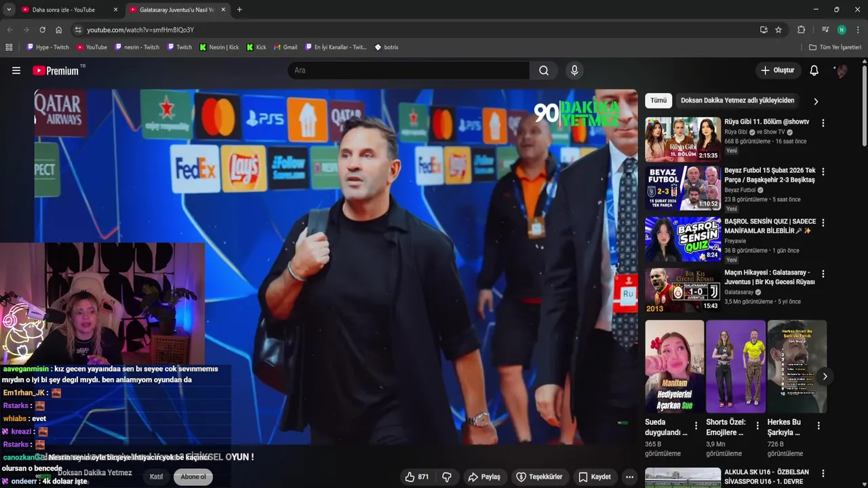Click Freyawie channel name

coord(735,241)
